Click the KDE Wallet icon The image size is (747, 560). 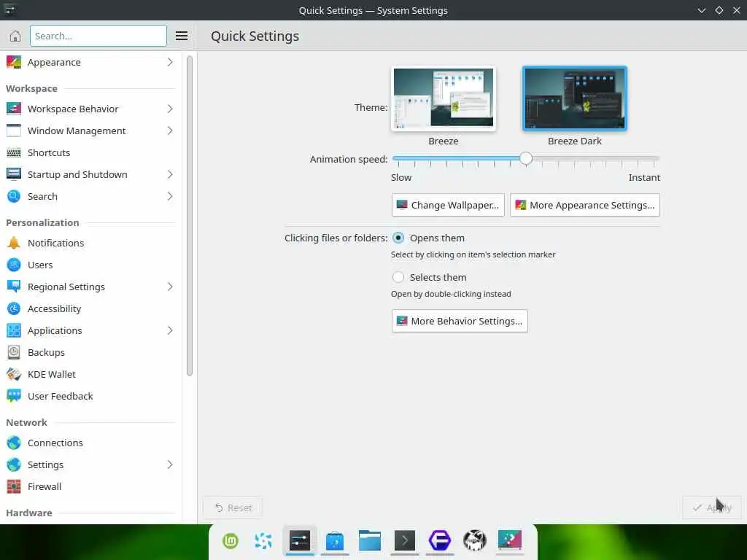[x=14, y=374]
